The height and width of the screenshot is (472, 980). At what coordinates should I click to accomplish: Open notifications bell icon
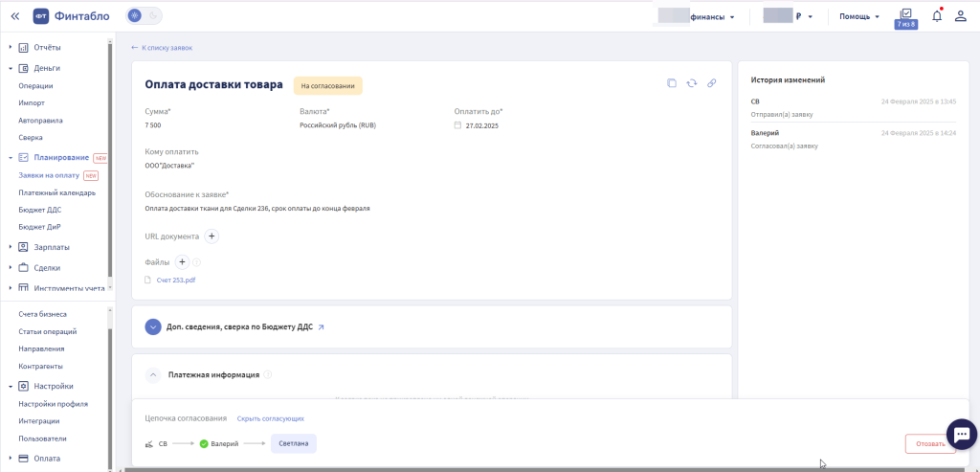pos(937,16)
